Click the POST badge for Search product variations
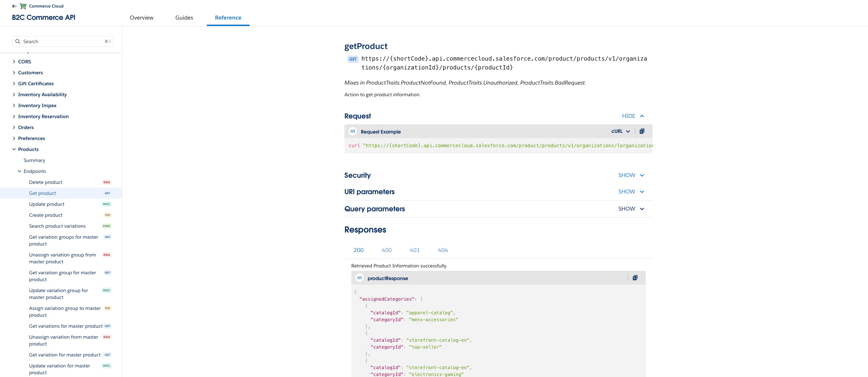868x377 pixels. click(107, 226)
